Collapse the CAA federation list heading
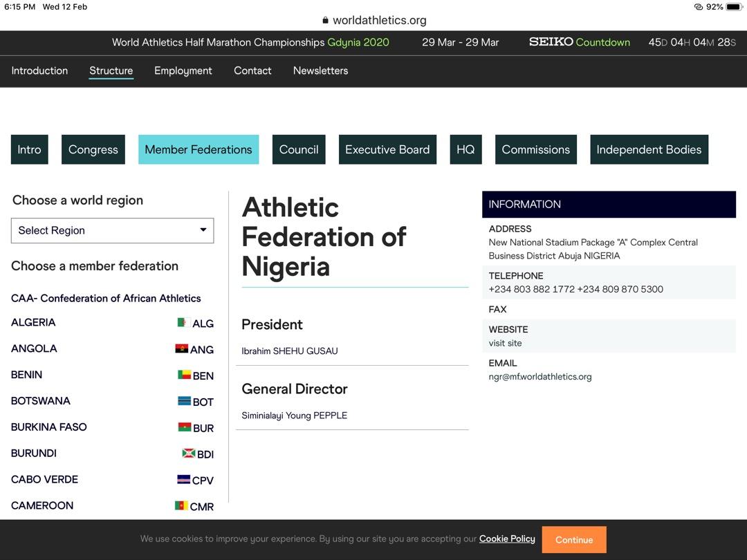The height and width of the screenshot is (560, 747). tap(105, 298)
